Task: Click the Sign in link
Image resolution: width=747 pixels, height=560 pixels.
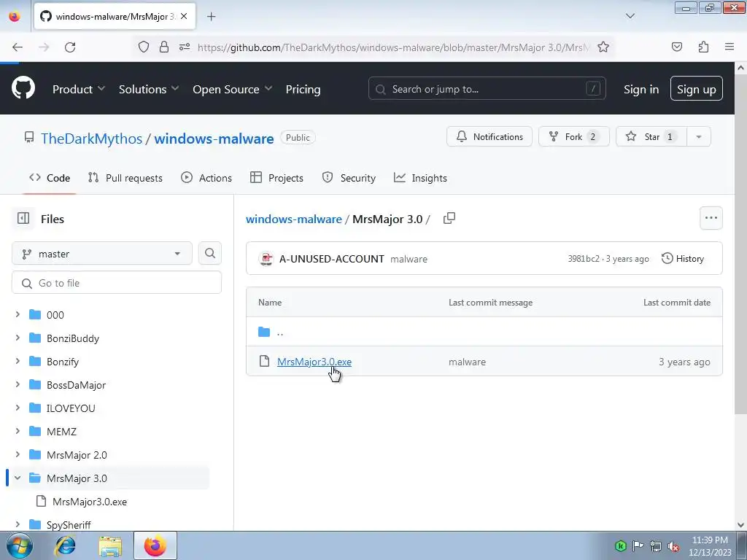Action: 641,89
